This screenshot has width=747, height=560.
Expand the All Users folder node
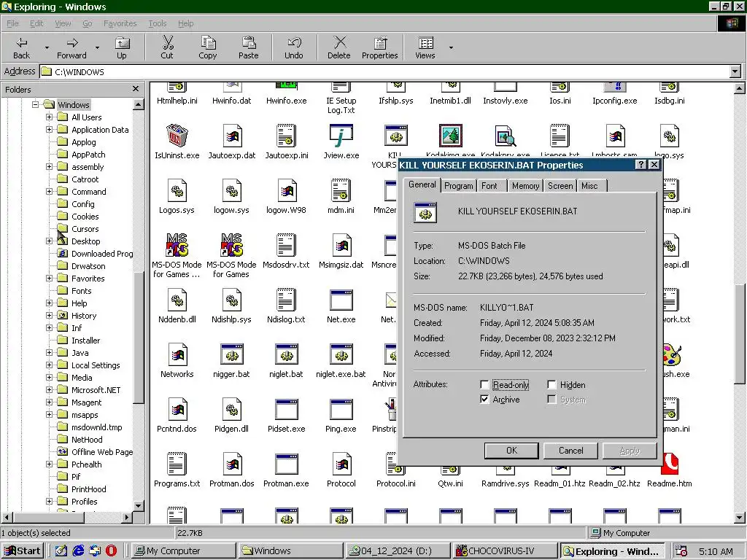(x=49, y=117)
